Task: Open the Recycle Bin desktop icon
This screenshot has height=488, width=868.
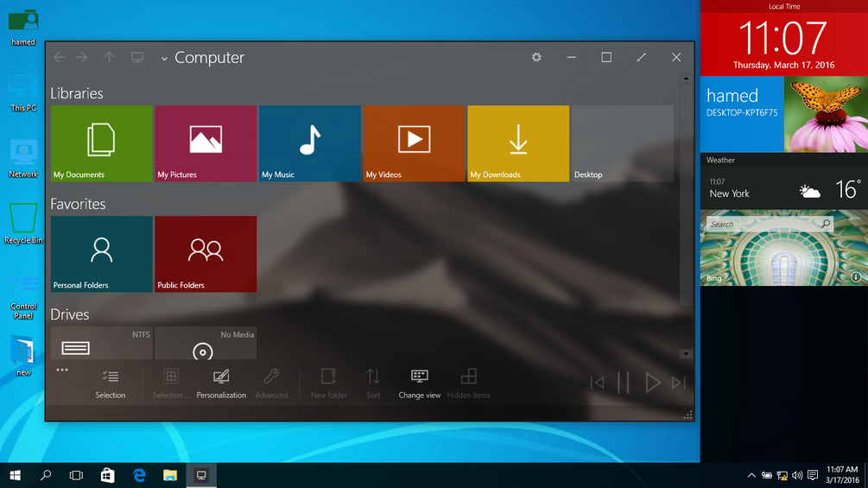Action: [23, 224]
